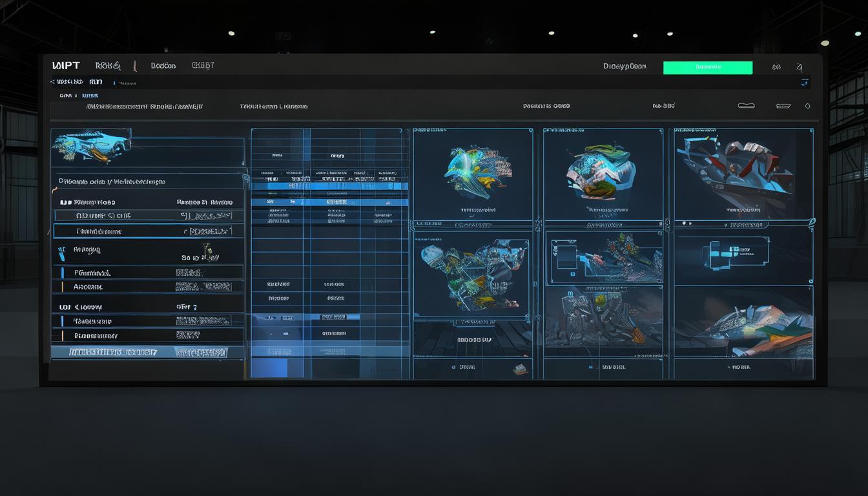The height and width of the screenshot is (496, 868).
Task: Click the blue icon at the start of the left panel's middle section
Action: [61, 251]
